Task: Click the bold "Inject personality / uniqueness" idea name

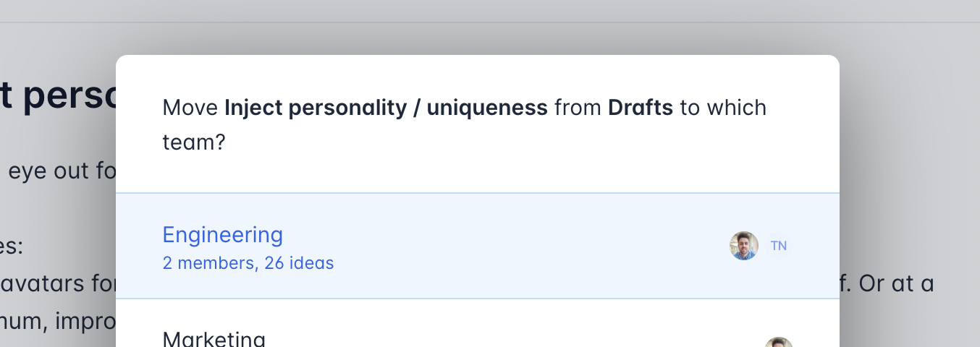Action: (x=386, y=108)
